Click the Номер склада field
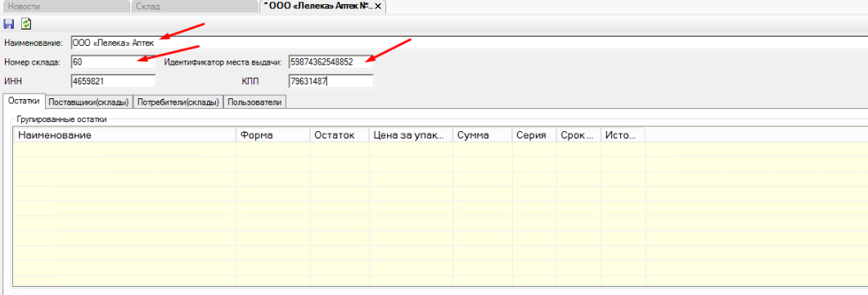Image resolution: width=868 pixels, height=295 pixels. 114,62
